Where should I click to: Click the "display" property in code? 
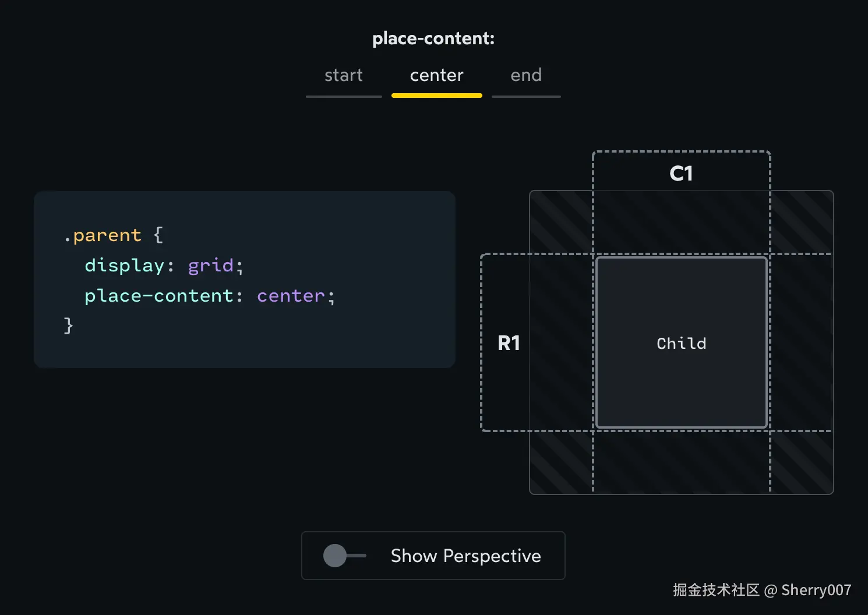[x=125, y=266]
